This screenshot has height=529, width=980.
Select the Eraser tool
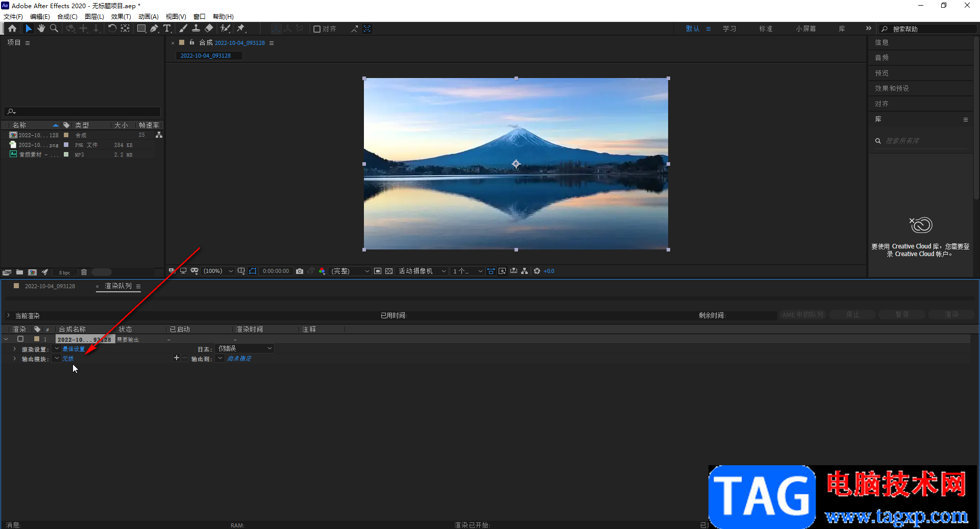pyautogui.click(x=209, y=29)
